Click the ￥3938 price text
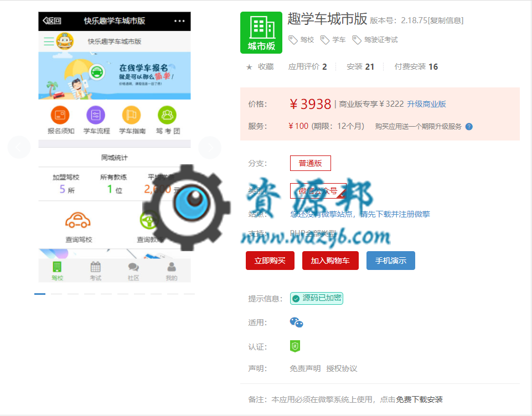Image resolution: width=532 pixels, height=416 pixels. [x=310, y=104]
